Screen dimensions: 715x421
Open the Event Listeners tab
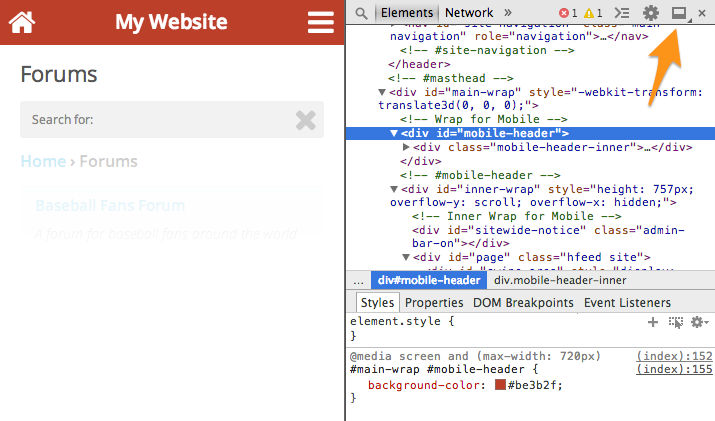tap(627, 302)
